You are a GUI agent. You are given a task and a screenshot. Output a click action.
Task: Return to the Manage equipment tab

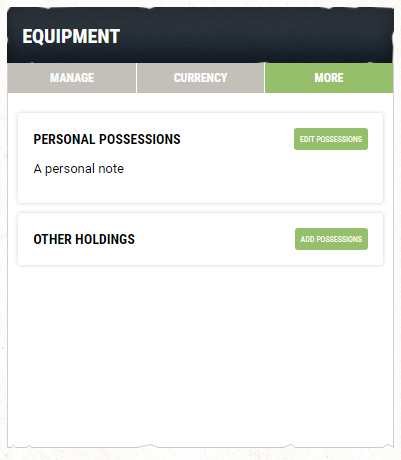click(x=72, y=78)
